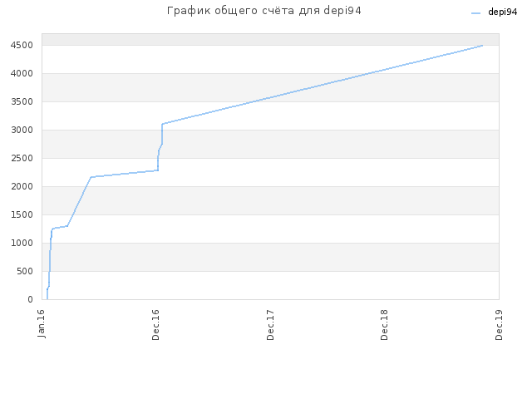This screenshot has height=399, width=532.
Task: Click the Dec.16 x-axis label
Action: coord(155,325)
